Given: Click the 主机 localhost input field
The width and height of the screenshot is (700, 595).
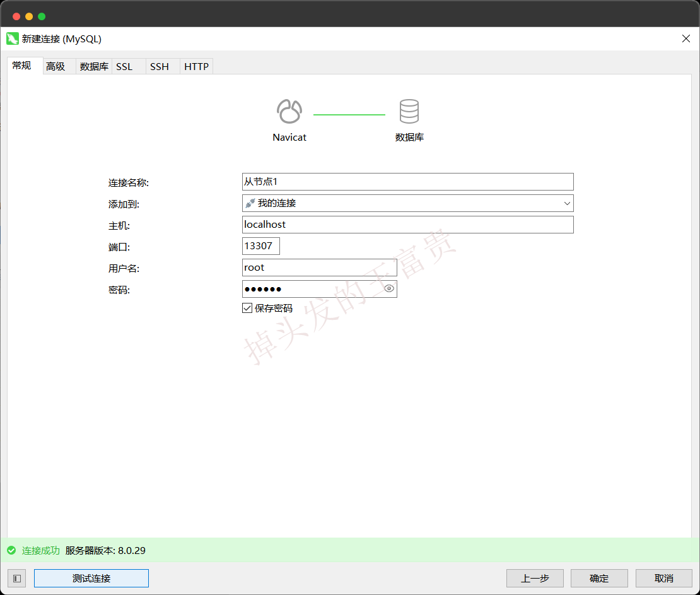Looking at the screenshot, I should pyautogui.click(x=407, y=225).
